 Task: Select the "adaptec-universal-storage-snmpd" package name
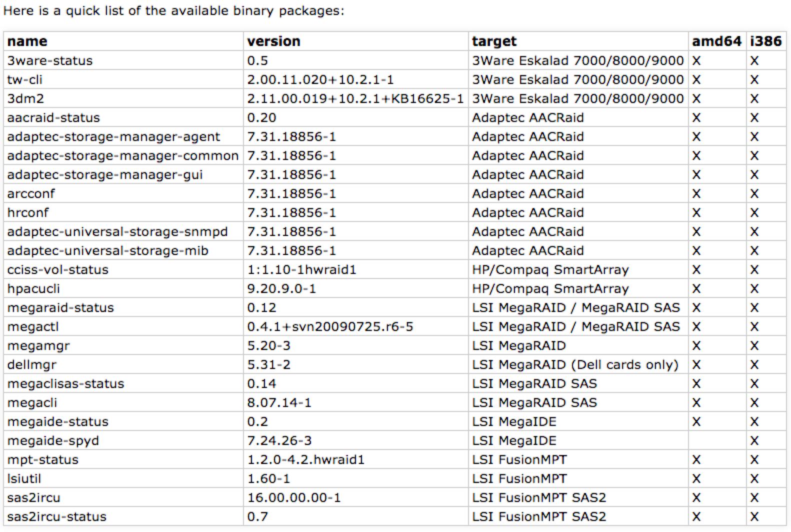(x=117, y=231)
